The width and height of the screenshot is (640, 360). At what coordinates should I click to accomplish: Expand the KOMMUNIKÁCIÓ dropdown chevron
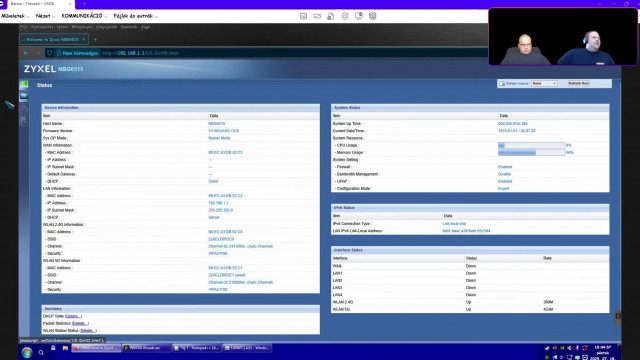[105, 17]
